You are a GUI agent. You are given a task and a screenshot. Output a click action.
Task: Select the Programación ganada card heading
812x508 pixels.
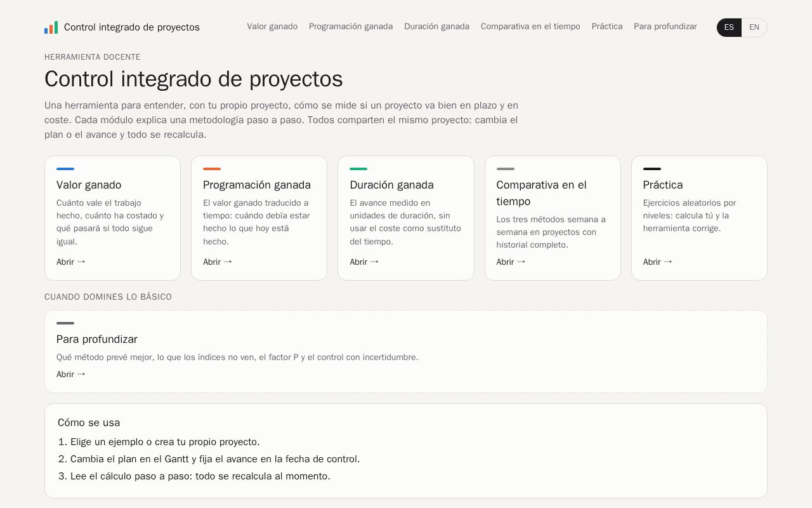257,185
